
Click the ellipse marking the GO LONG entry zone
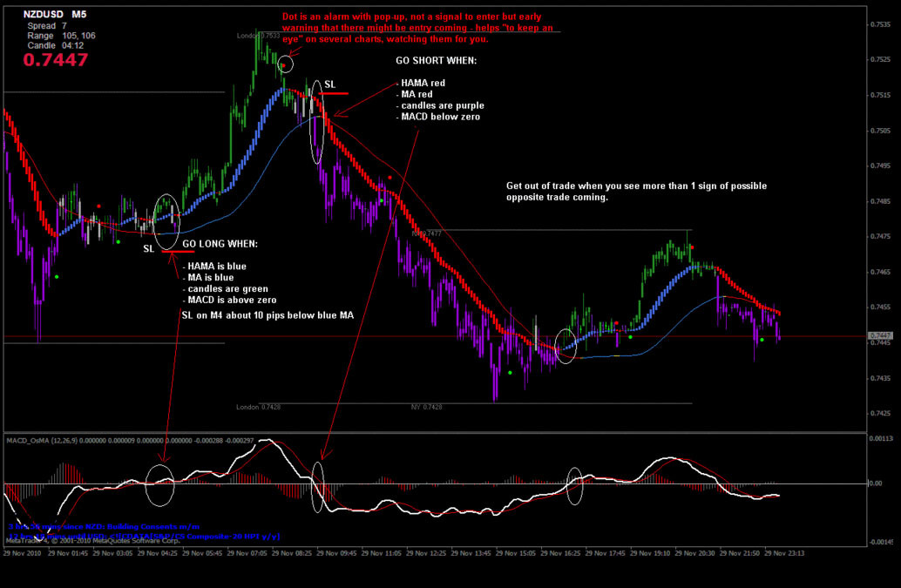[166, 220]
